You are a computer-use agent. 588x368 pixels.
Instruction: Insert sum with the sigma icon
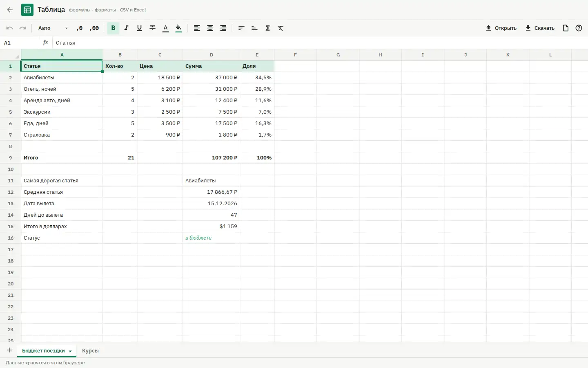[x=267, y=28]
